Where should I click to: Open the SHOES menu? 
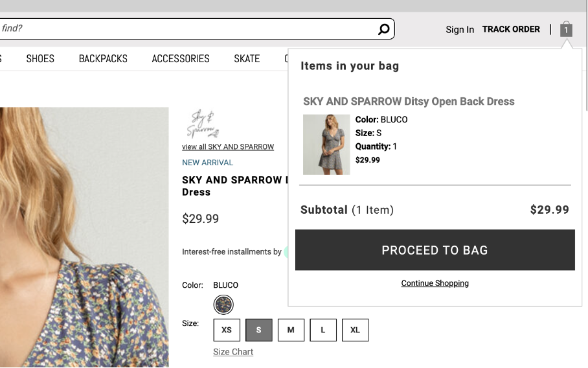point(40,59)
